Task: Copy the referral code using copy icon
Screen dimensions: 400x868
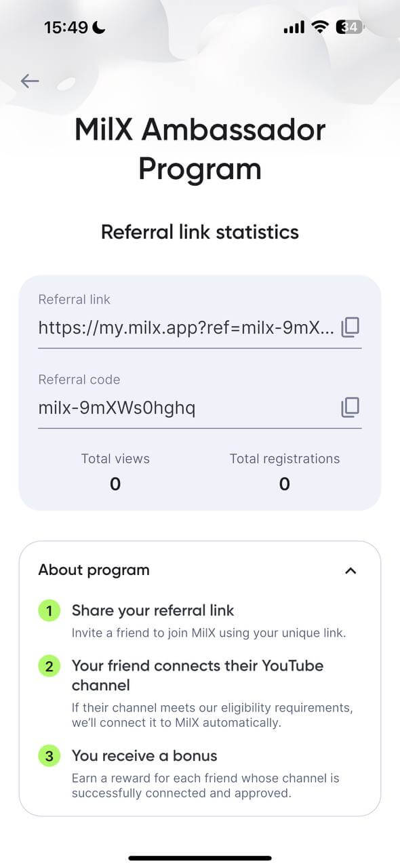Action: pyautogui.click(x=350, y=407)
